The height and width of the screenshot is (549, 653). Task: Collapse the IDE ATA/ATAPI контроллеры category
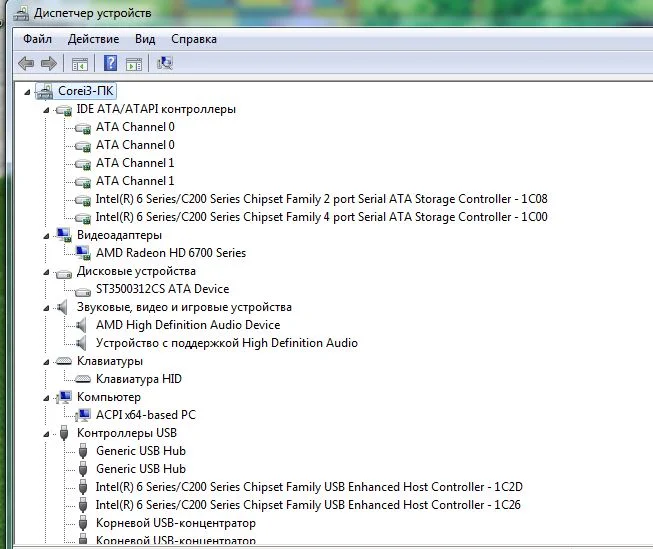click(47, 109)
